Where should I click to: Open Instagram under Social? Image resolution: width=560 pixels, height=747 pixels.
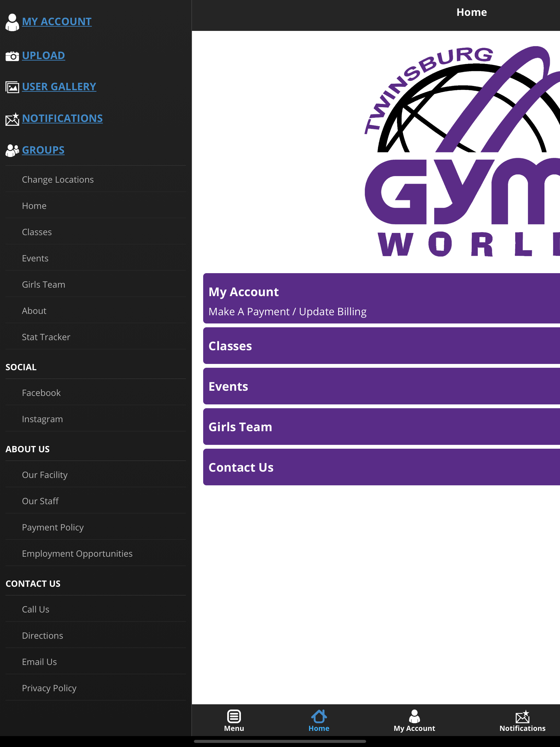pos(96,419)
